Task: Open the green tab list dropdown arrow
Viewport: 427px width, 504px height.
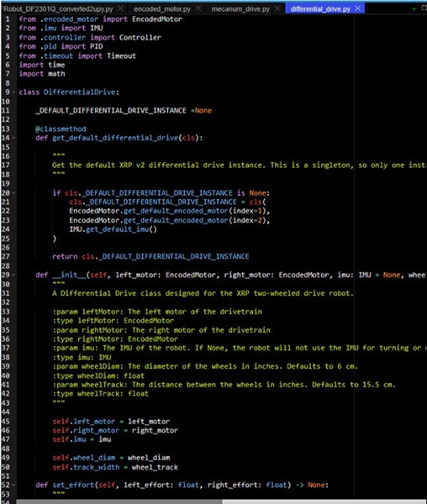Action: click(x=414, y=9)
